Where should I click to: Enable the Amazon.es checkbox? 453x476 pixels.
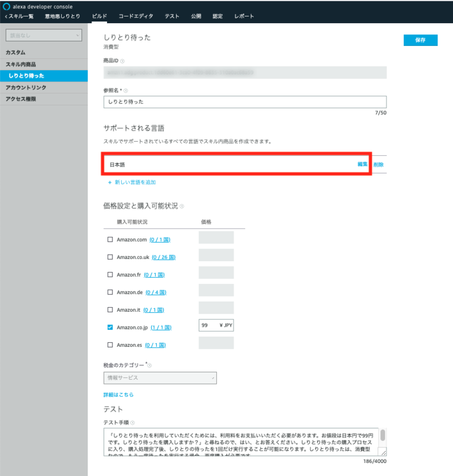tap(110, 345)
